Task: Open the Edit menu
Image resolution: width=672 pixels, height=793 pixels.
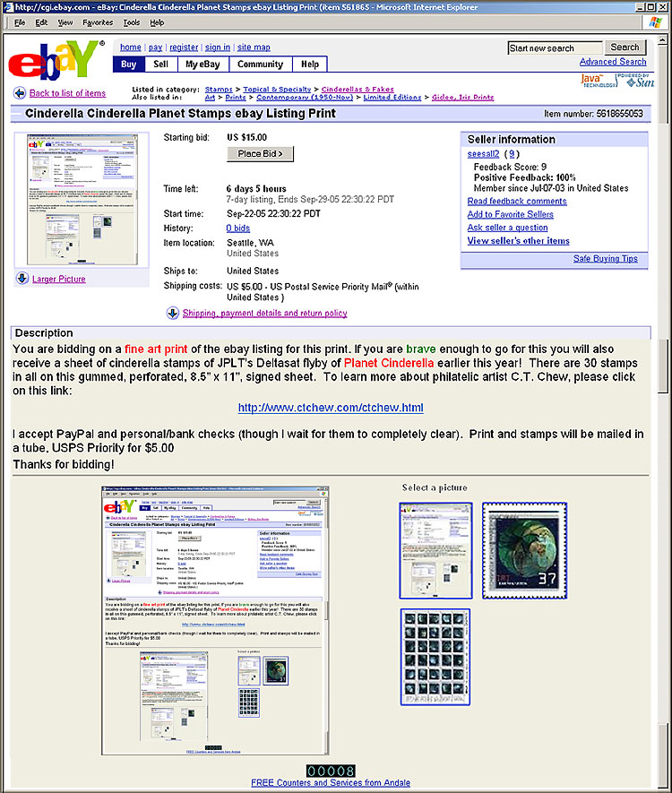Action: click(x=41, y=22)
